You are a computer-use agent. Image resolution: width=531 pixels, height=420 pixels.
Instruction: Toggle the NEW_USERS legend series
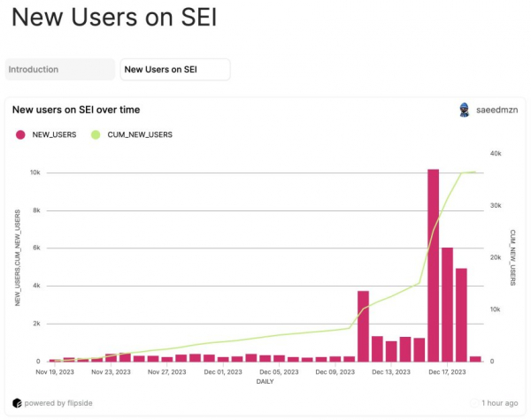click(x=46, y=134)
